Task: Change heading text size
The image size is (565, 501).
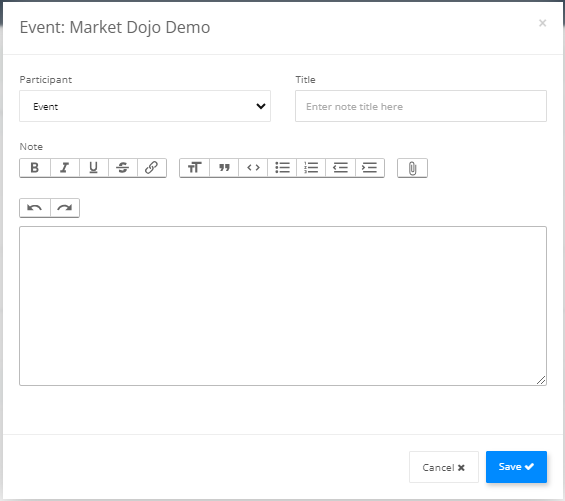Action: coord(195,168)
